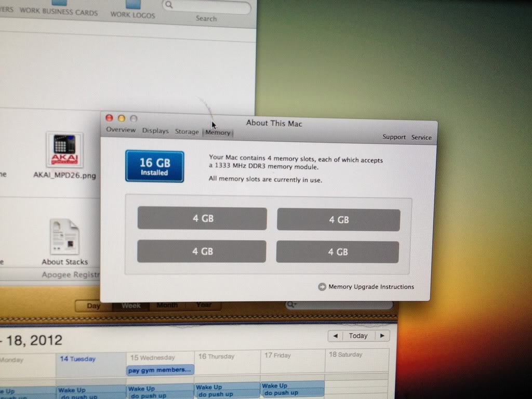The image size is (532, 399).
Task: Click the About Stacks label
Action: coord(64,262)
